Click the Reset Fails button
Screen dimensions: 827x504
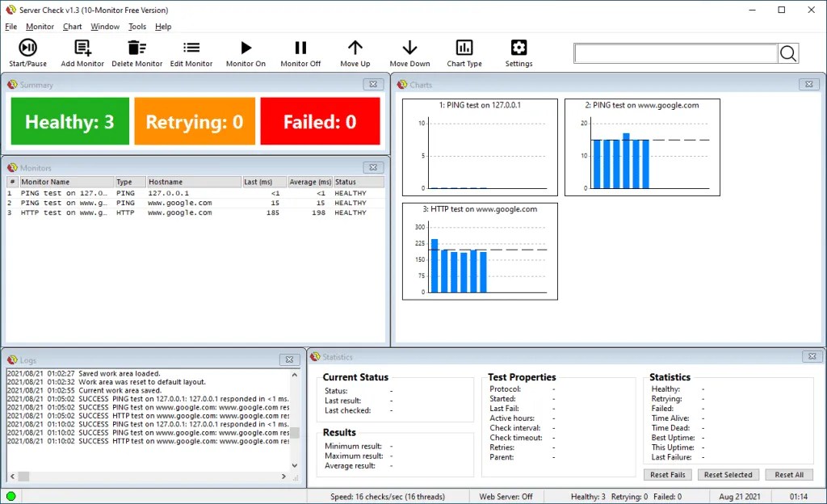[668, 474]
